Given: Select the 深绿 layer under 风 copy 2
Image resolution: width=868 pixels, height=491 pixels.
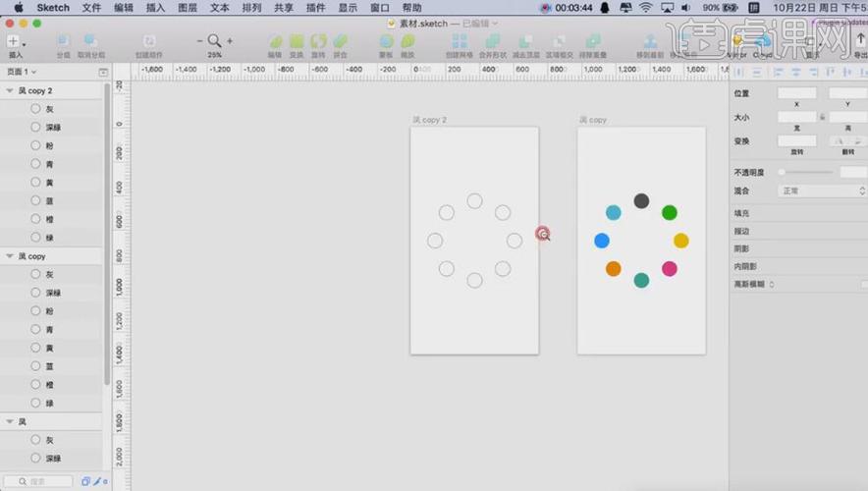Looking at the screenshot, I should tap(53, 127).
